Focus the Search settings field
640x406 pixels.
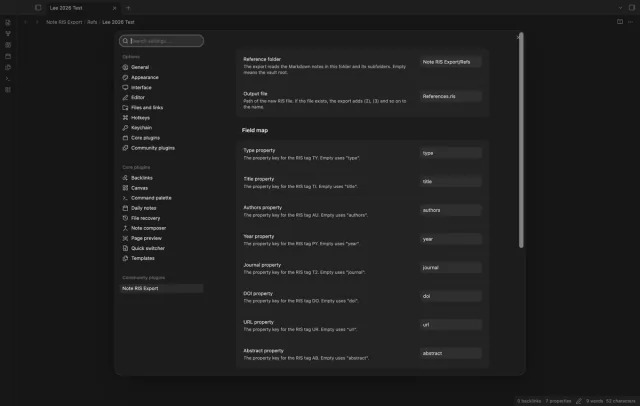pos(161,41)
